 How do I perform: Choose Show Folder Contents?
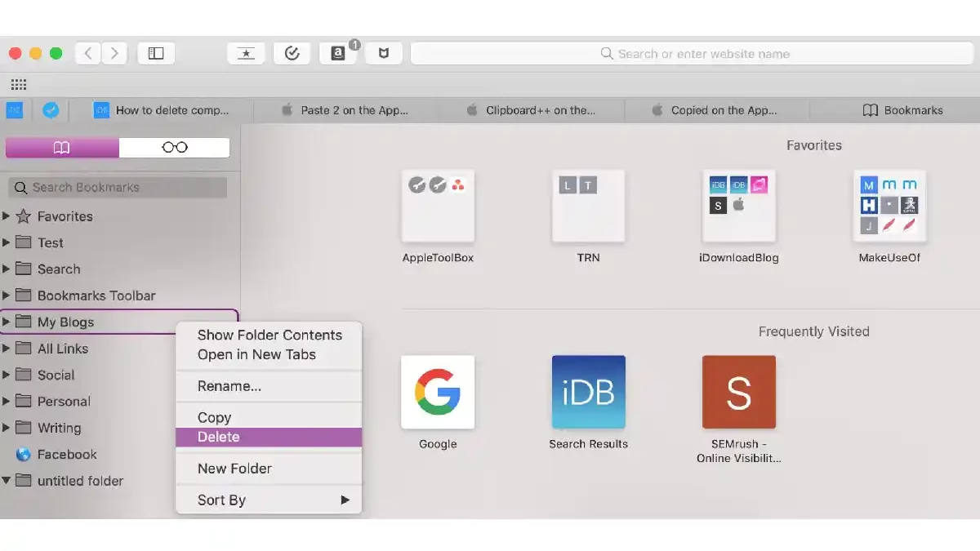[269, 335]
